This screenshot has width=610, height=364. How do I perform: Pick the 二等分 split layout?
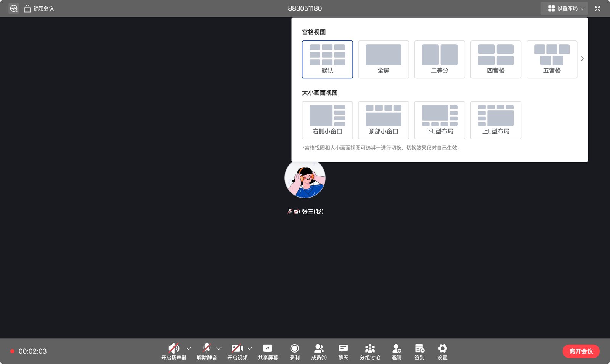[x=440, y=59]
